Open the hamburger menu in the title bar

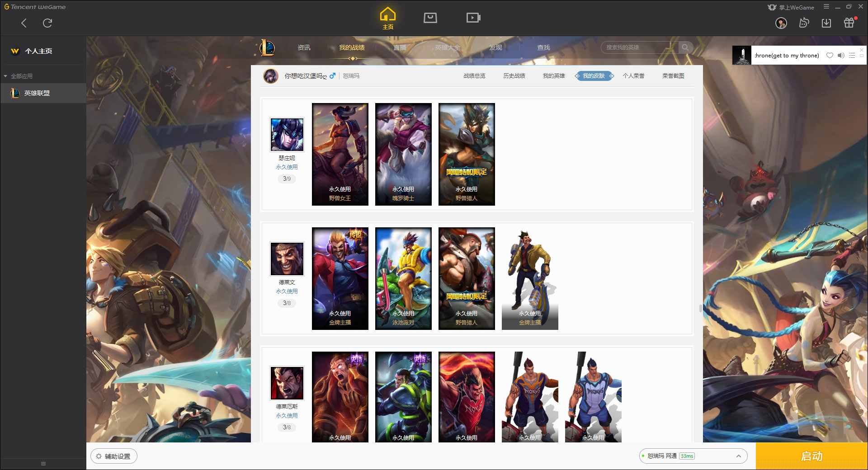tap(826, 7)
